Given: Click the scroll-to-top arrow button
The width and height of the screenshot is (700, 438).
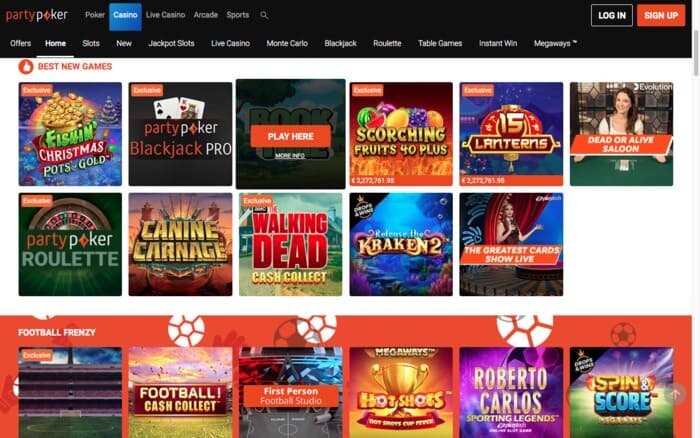Looking at the screenshot, I should [x=675, y=394].
